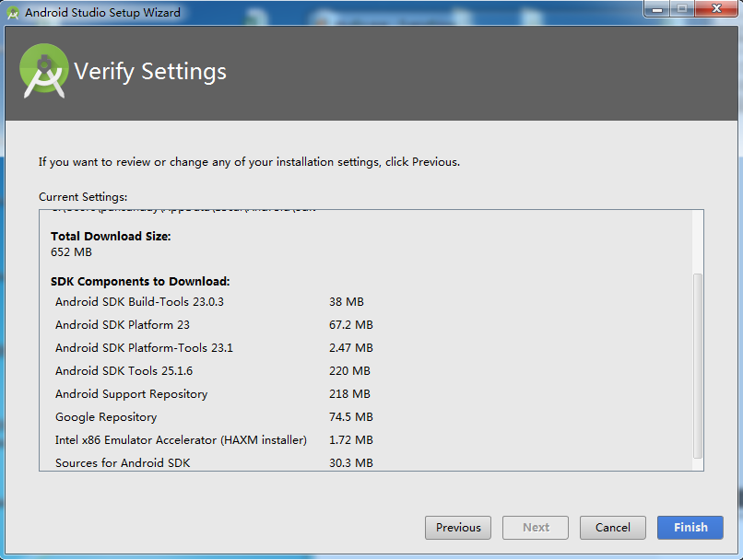The image size is (743, 560).
Task: Select "Android Support Repository" entry
Action: [x=131, y=394]
